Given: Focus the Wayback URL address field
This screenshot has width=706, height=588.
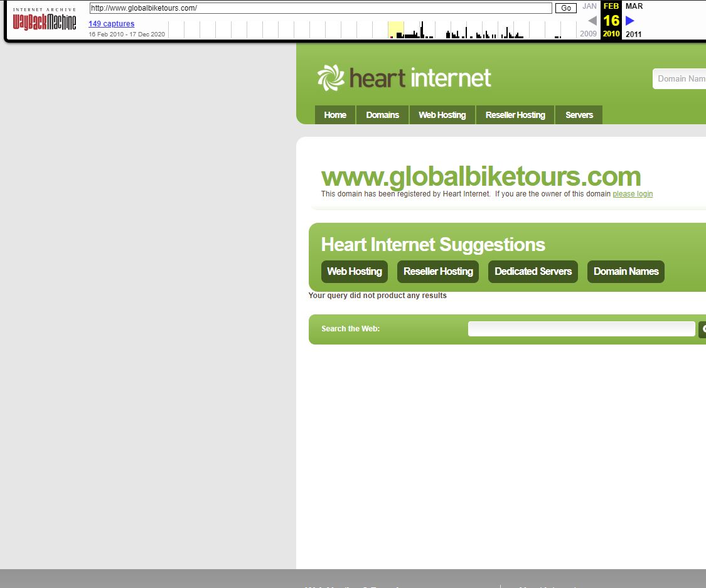Looking at the screenshot, I should click(321, 8).
